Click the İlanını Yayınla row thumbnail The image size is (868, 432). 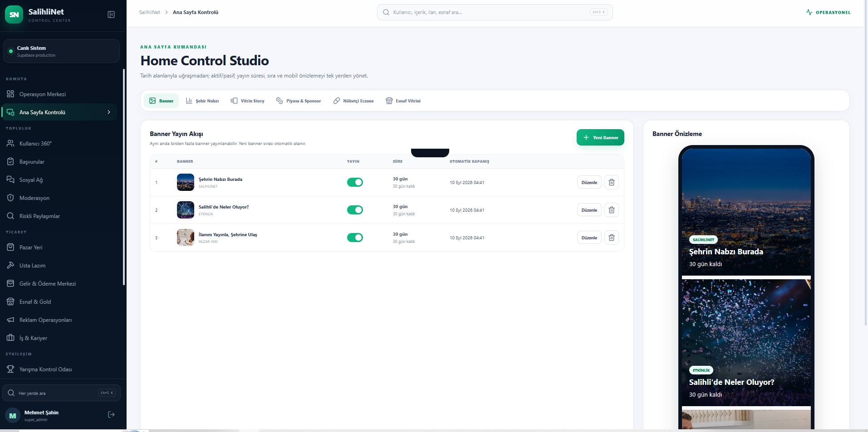click(186, 238)
